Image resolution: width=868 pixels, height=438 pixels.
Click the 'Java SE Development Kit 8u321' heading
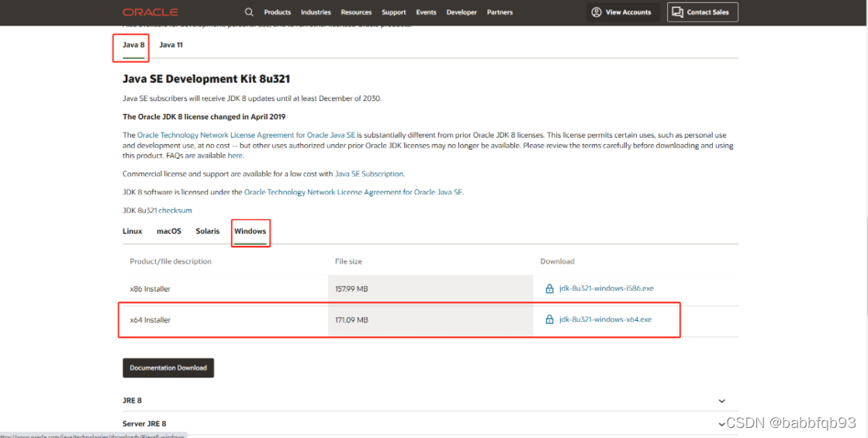tap(206, 79)
